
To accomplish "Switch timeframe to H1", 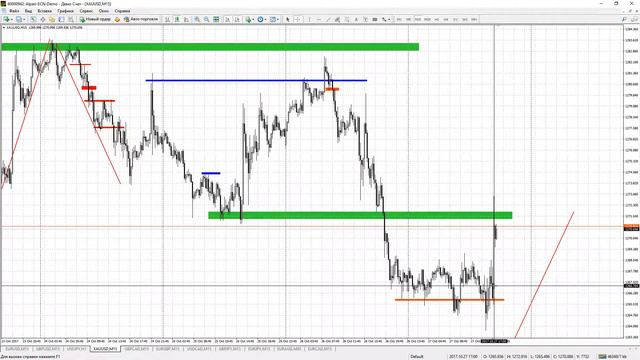I will [x=437, y=19].
